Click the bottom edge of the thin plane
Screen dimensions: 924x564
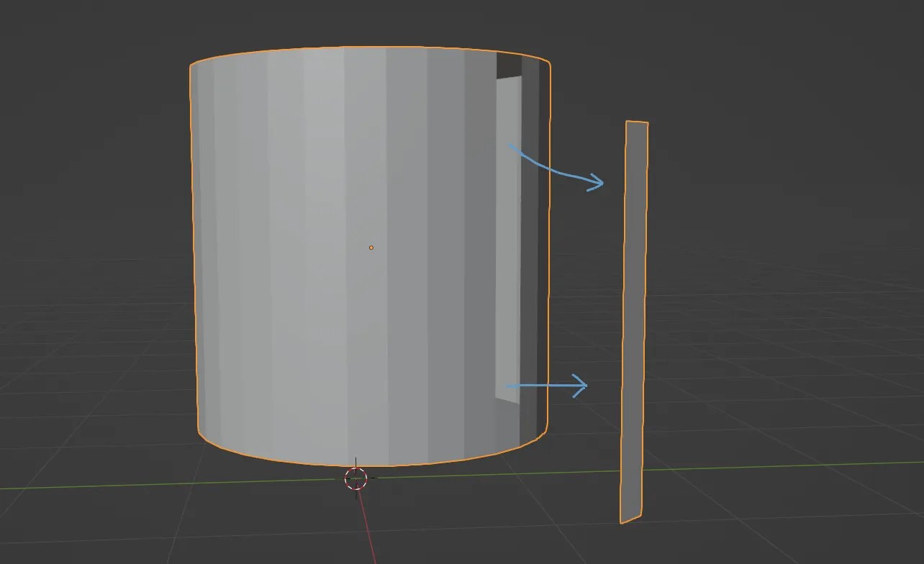tap(630, 519)
